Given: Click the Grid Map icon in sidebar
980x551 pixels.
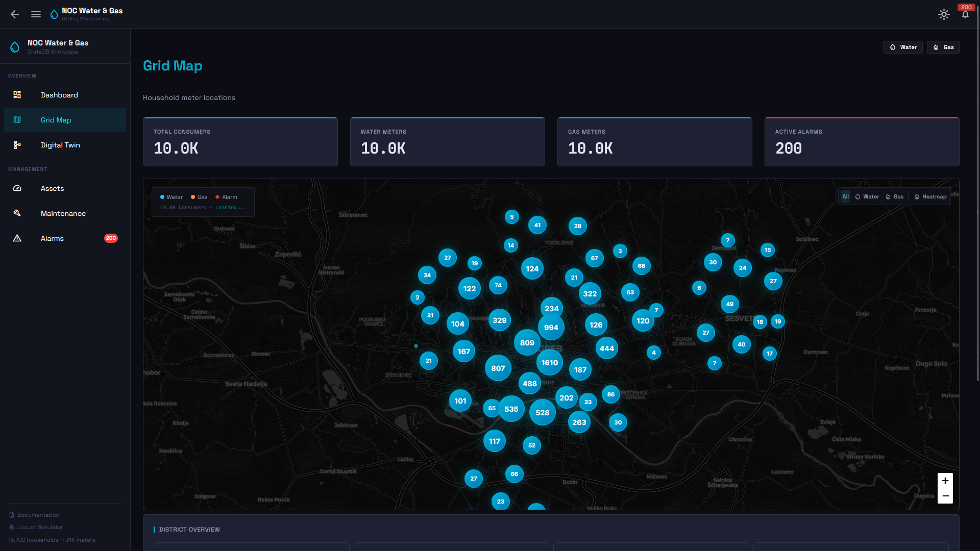Looking at the screenshot, I should [17, 120].
